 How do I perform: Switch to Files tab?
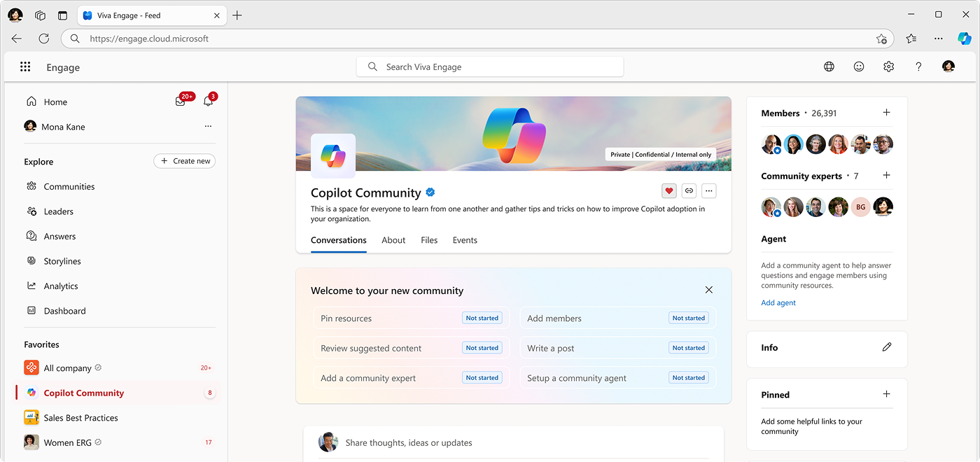(429, 240)
